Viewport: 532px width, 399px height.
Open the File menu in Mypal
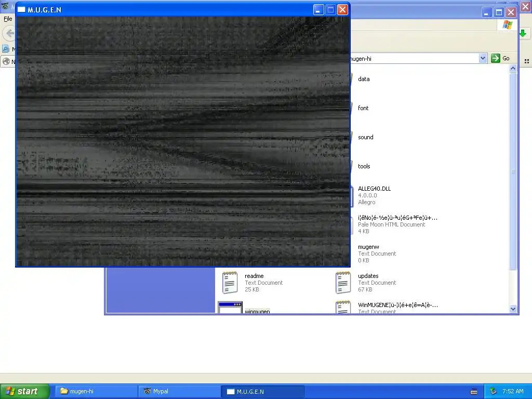click(x=8, y=19)
